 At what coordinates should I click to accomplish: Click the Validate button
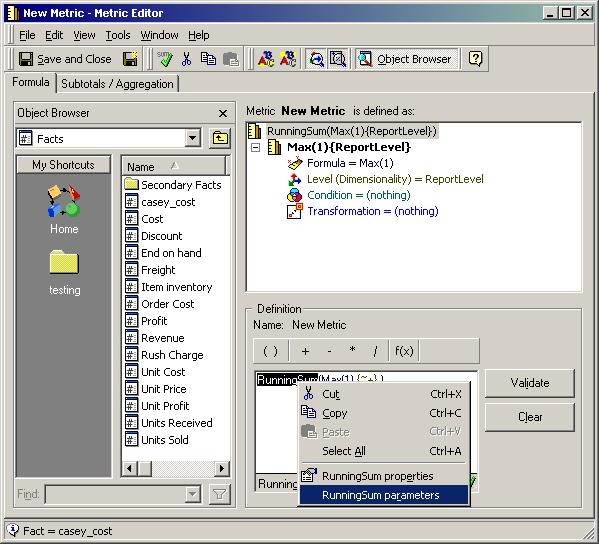pos(529,383)
